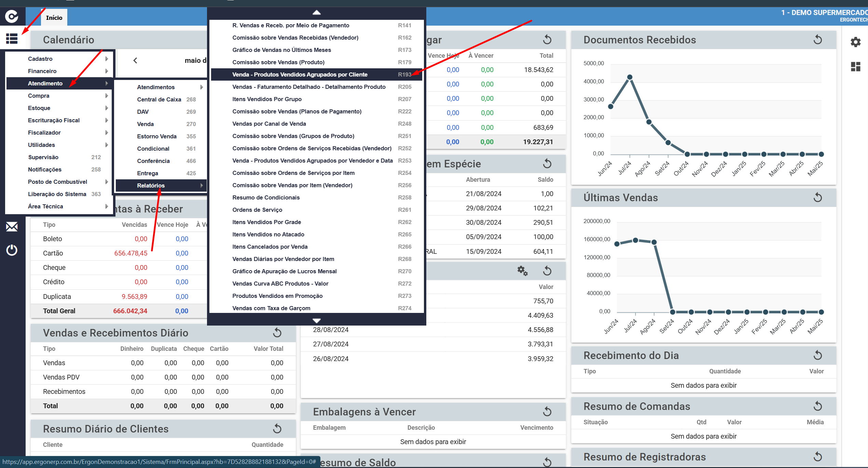Image resolution: width=868 pixels, height=468 pixels.
Task: Click the Ergon logo icon
Action: click(x=12, y=16)
